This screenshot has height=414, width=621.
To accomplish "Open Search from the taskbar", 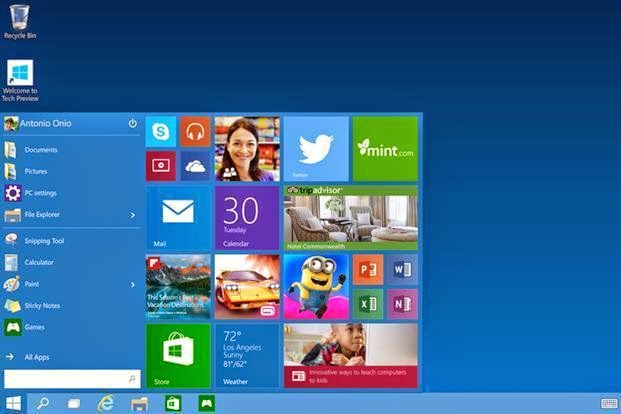I will click(43, 404).
